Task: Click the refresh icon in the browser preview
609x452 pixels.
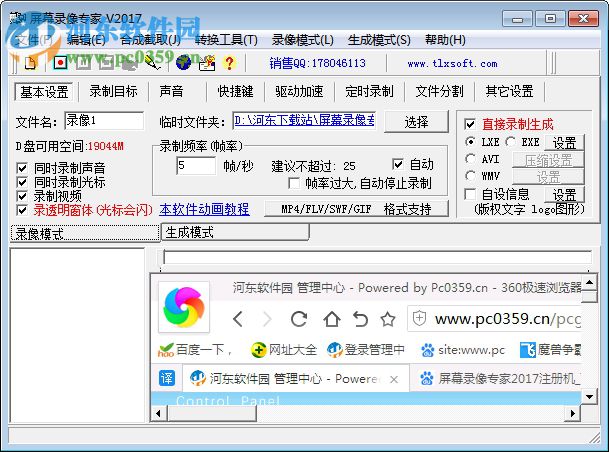Action: (x=299, y=319)
